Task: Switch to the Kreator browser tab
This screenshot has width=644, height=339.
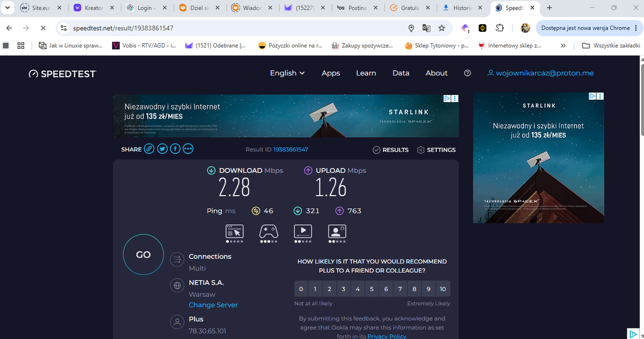Action: click(x=94, y=8)
